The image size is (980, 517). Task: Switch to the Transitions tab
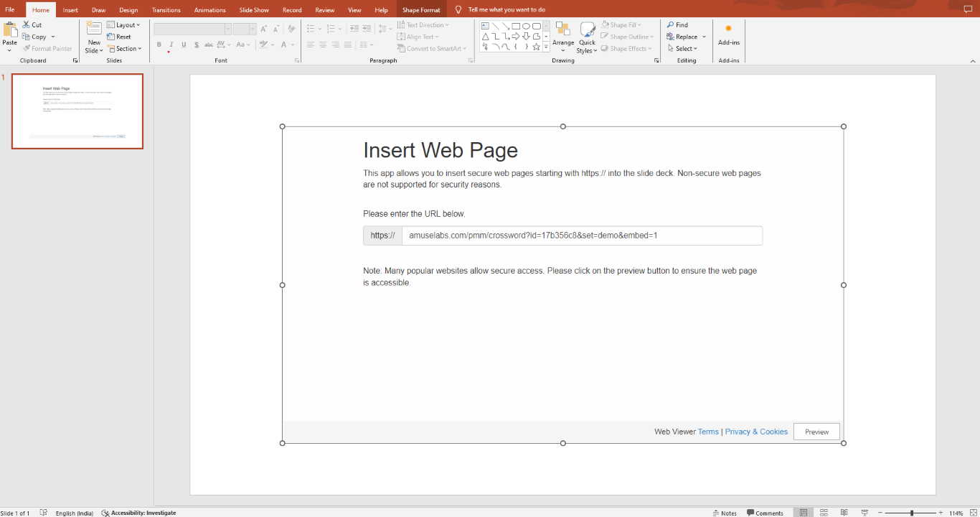click(x=166, y=10)
